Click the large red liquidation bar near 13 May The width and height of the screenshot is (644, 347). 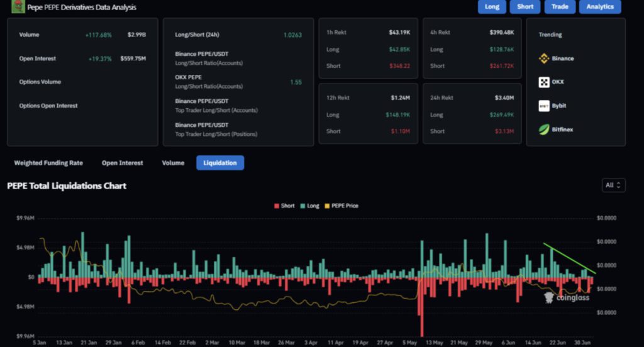[421, 307]
